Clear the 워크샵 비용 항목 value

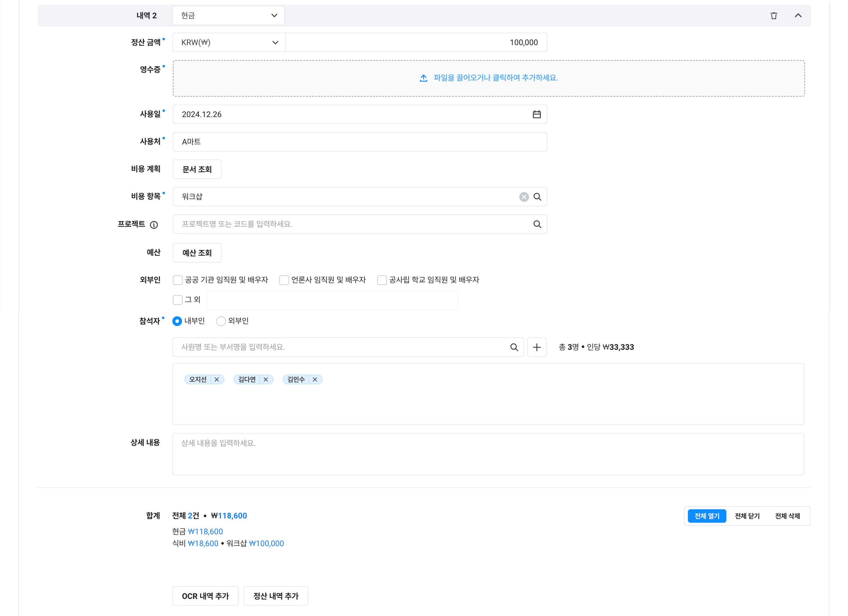(524, 197)
